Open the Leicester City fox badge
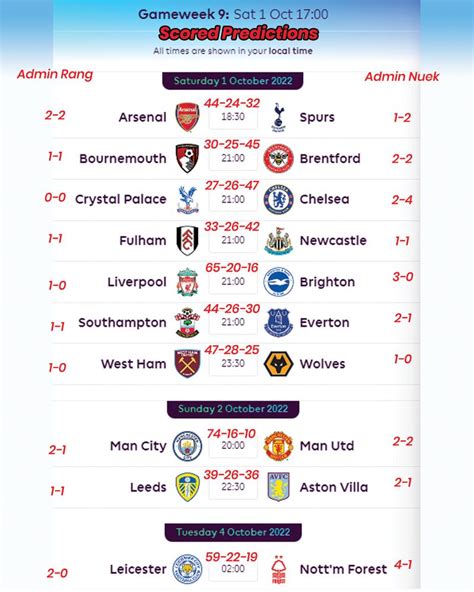The image size is (474, 592). pos(187,569)
